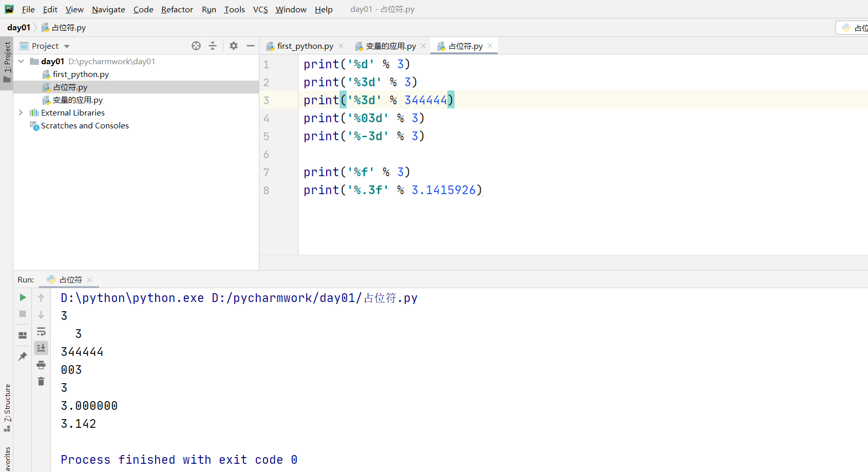The image size is (868, 472).
Task: Click code line print('%.3f' % 3.1415926)
Action: pyautogui.click(x=393, y=190)
